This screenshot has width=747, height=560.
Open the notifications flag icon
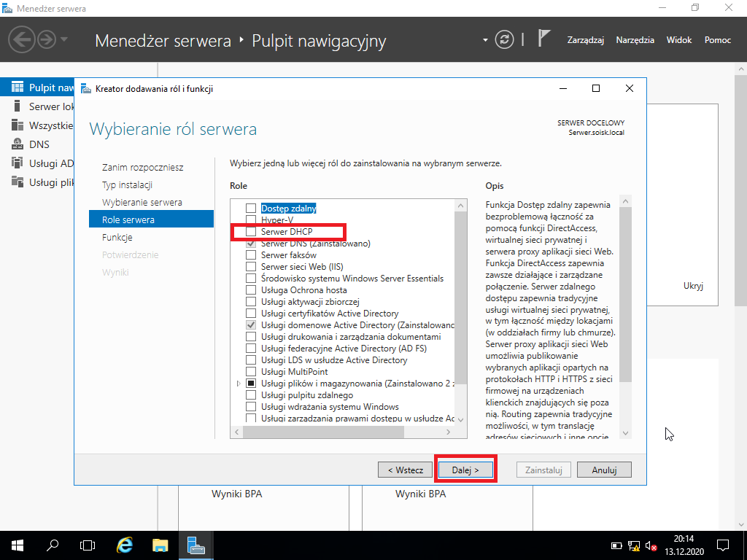[x=543, y=39]
